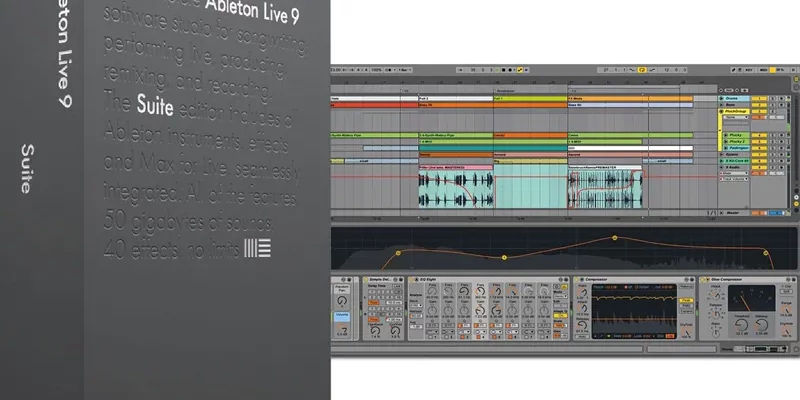Screen dimensions: 800x400
Task: Click the Simple Delay save preset icon
Action: point(401,280)
